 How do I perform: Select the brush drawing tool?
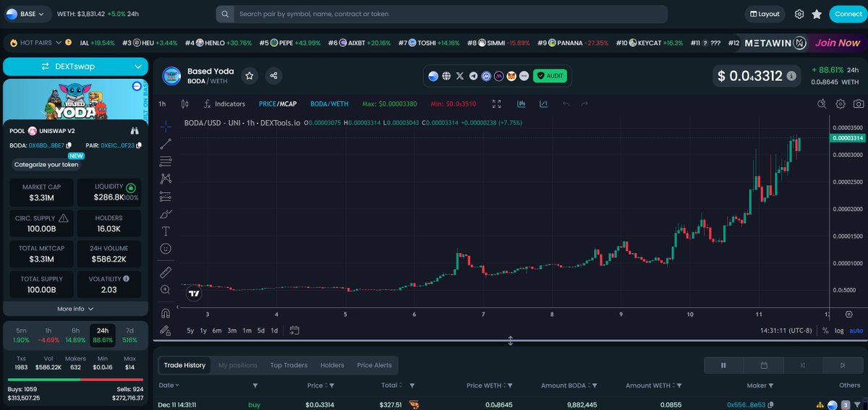click(166, 213)
